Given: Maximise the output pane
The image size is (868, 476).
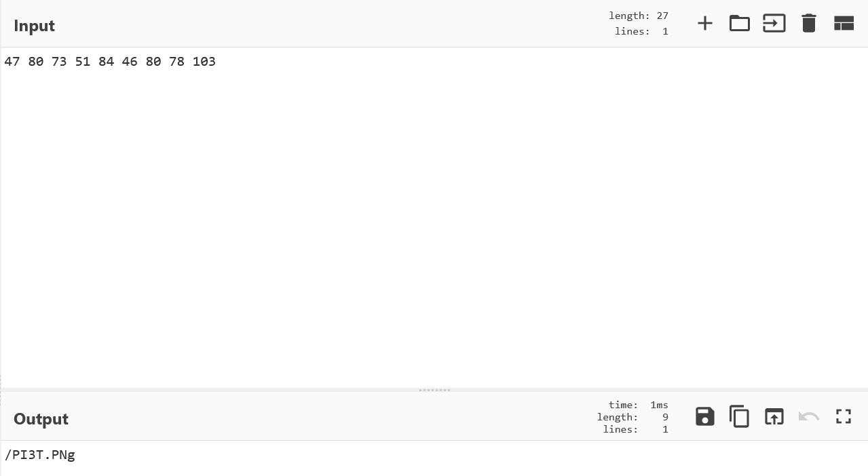Looking at the screenshot, I should [x=844, y=416].
